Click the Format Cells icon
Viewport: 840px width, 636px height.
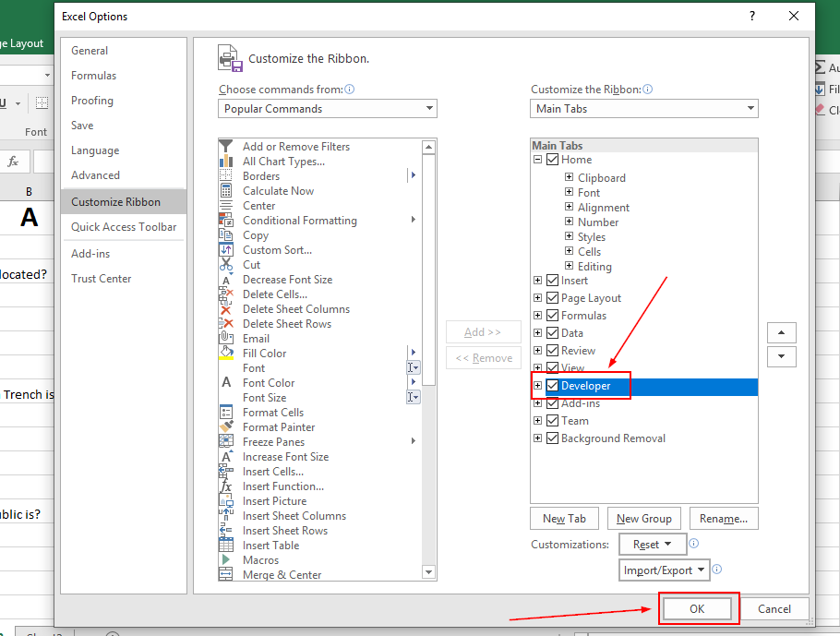(x=226, y=413)
